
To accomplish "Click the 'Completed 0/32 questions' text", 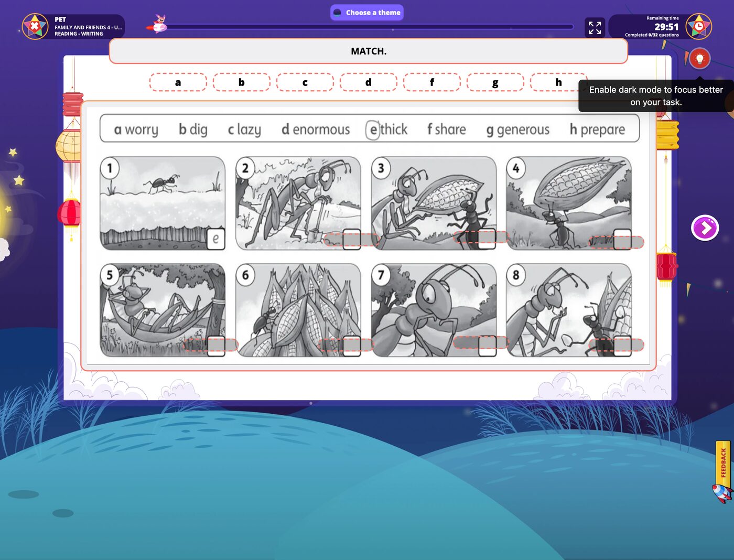I will 652,35.
